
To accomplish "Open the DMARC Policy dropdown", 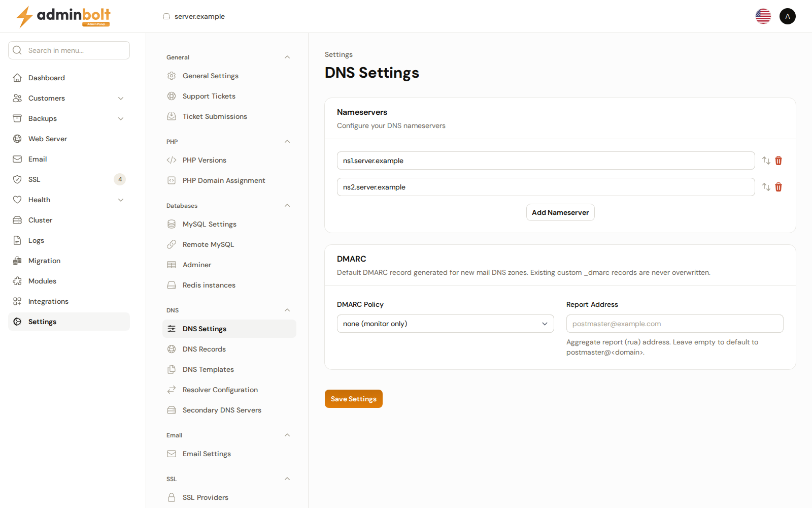I will click(x=446, y=324).
